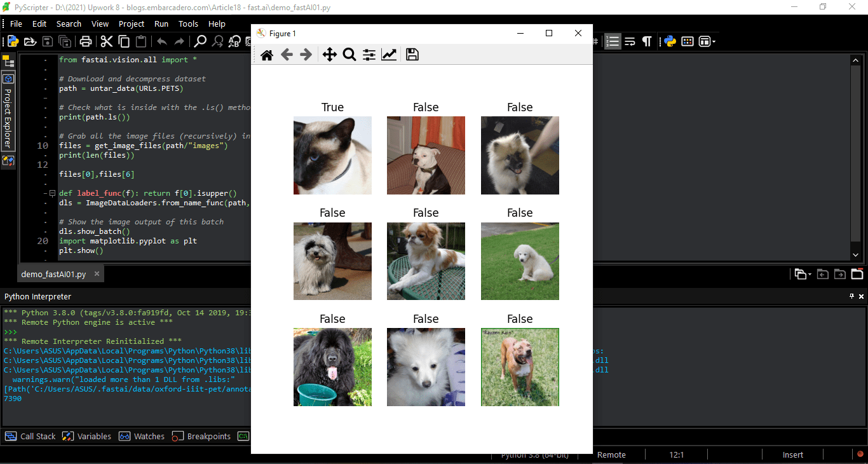This screenshot has width=868, height=464.
Task: Click the next tab arrow icon
Action: [x=840, y=274]
